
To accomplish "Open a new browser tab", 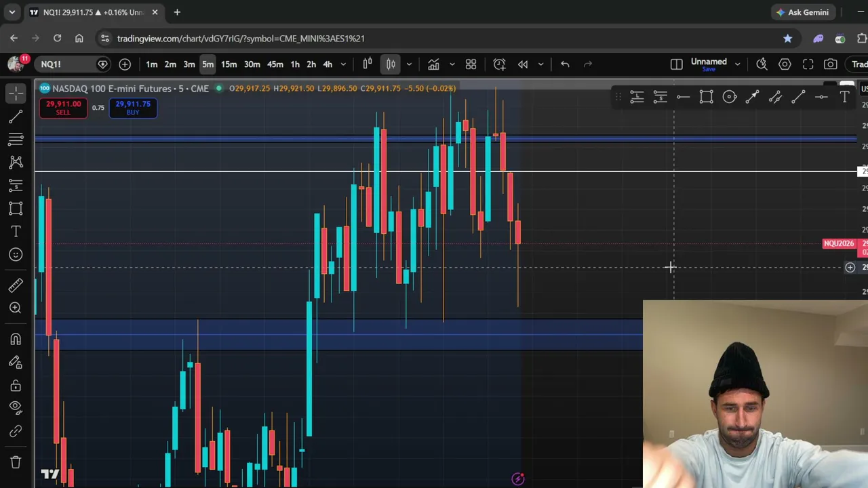I will [177, 12].
